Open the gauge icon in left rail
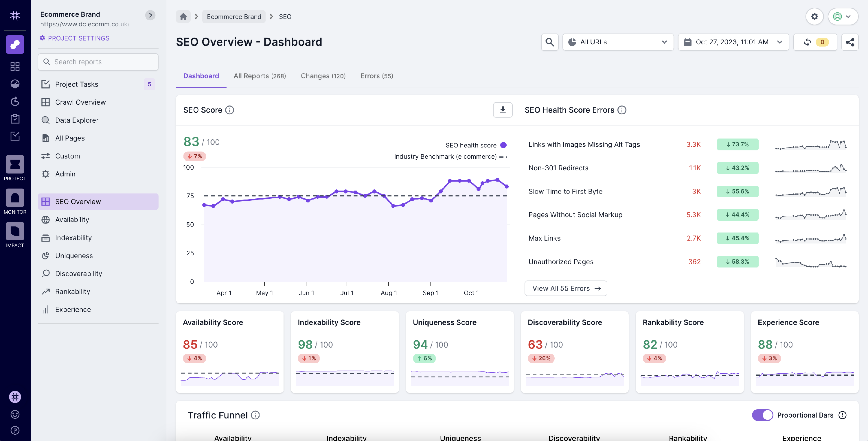868x441 pixels. pos(15,84)
